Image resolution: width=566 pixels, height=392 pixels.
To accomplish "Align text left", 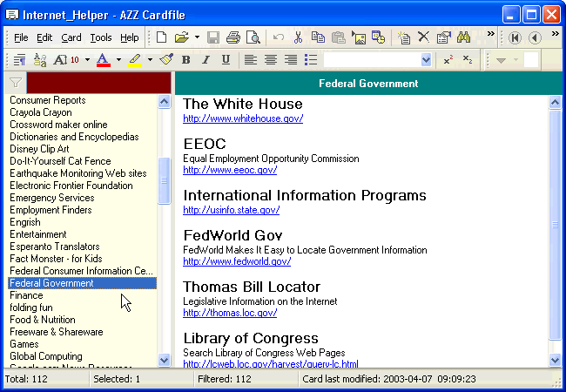I will tap(251, 59).
